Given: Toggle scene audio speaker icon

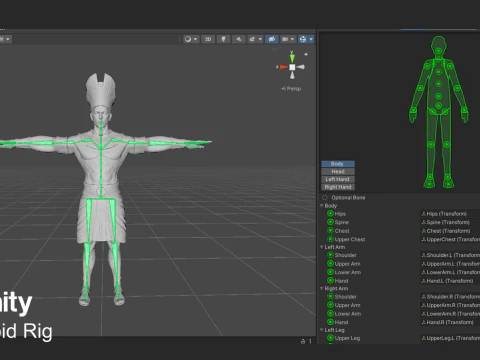Looking at the screenshot, I should coord(239,39).
